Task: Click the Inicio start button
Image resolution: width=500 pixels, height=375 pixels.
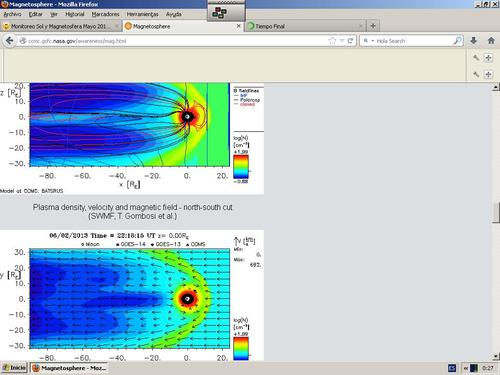Action: tap(14, 368)
